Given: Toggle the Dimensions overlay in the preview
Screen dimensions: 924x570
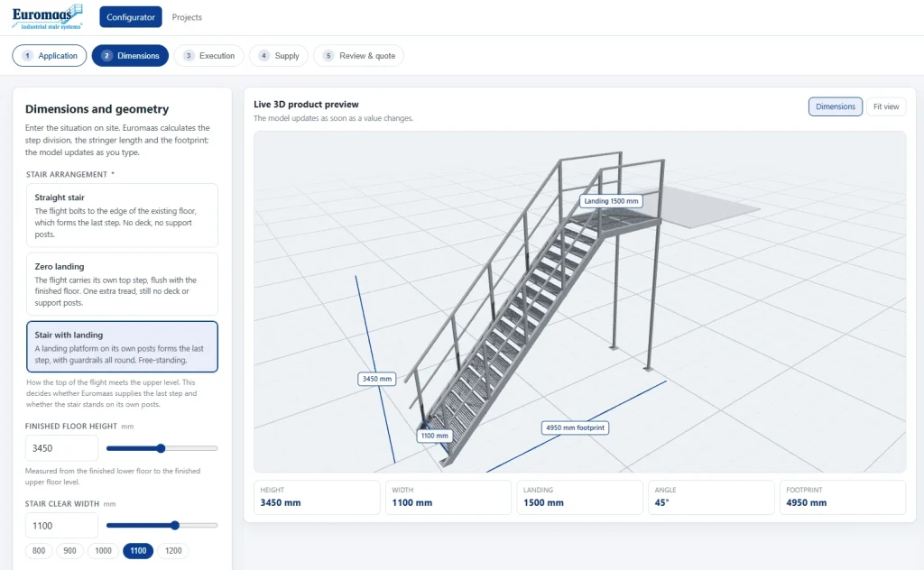Looking at the screenshot, I should coord(835,106).
